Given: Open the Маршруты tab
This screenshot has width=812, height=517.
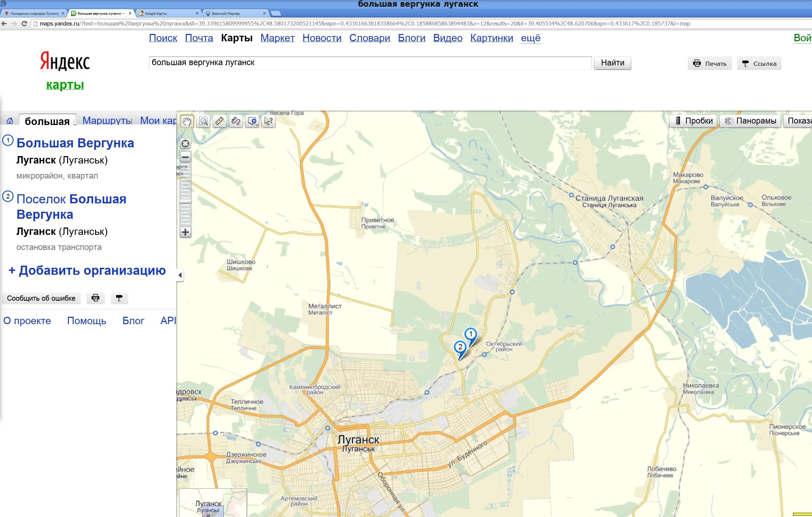Looking at the screenshot, I should point(107,120).
